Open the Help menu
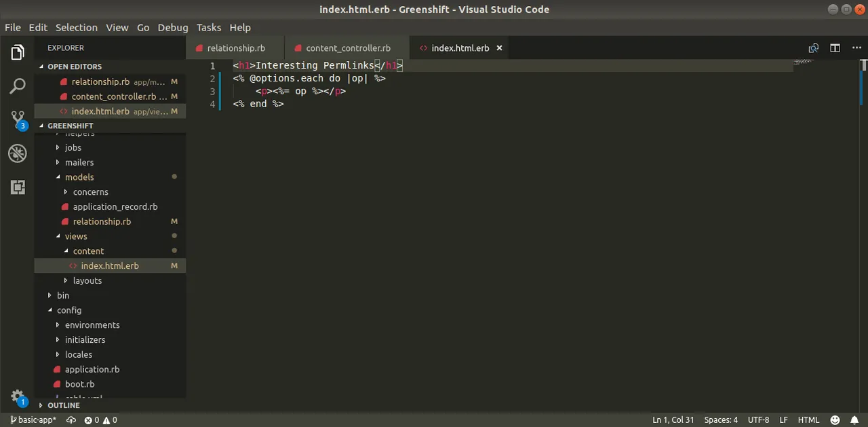 point(240,28)
